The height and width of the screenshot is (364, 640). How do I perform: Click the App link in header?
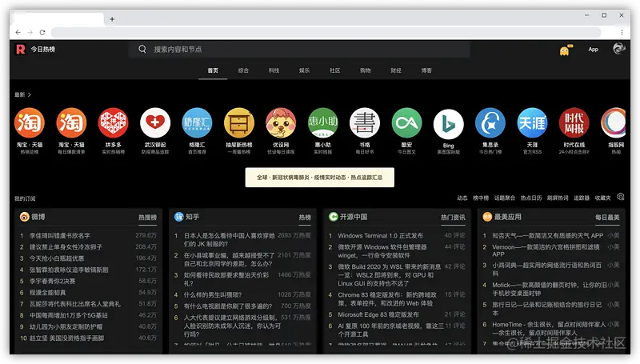pyautogui.click(x=593, y=50)
